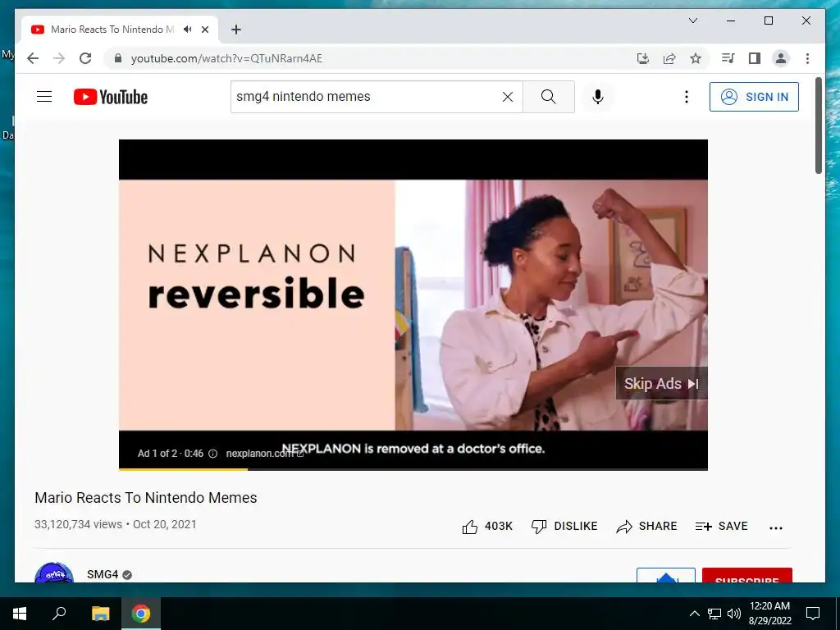Image resolution: width=840 pixels, height=630 pixels.
Task: Click the SHARE button
Action: (x=646, y=526)
